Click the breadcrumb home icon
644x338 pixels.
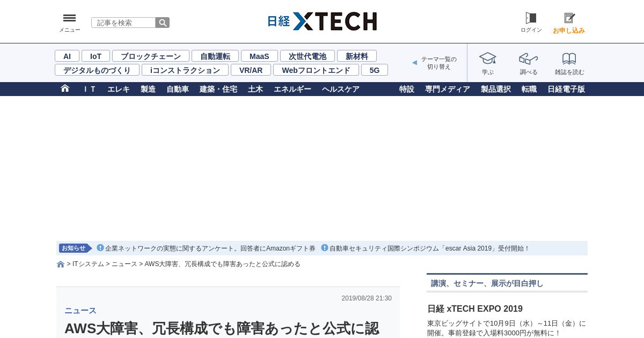click(61, 264)
